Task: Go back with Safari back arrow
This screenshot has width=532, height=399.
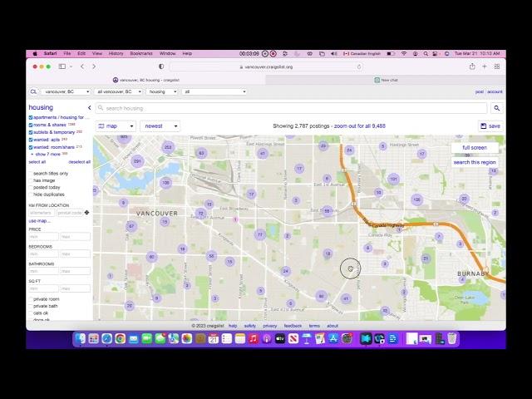Action: (x=82, y=66)
